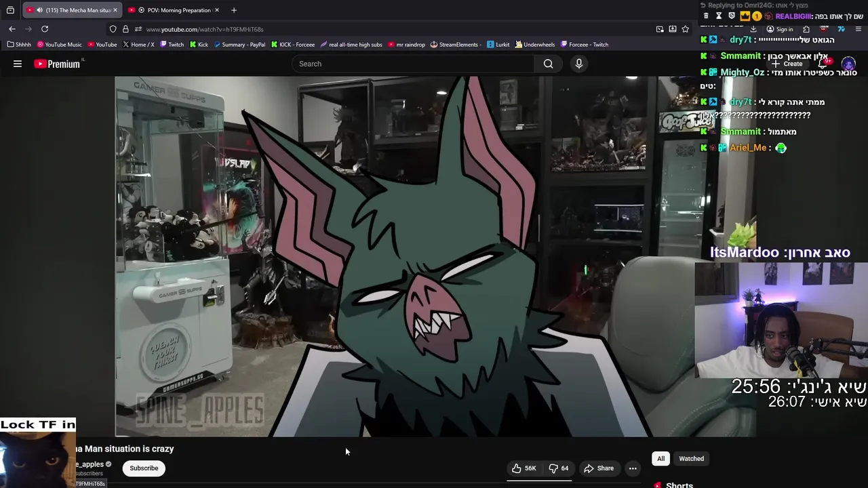Open the Firefox extensions puzzle icon

click(x=806, y=29)
